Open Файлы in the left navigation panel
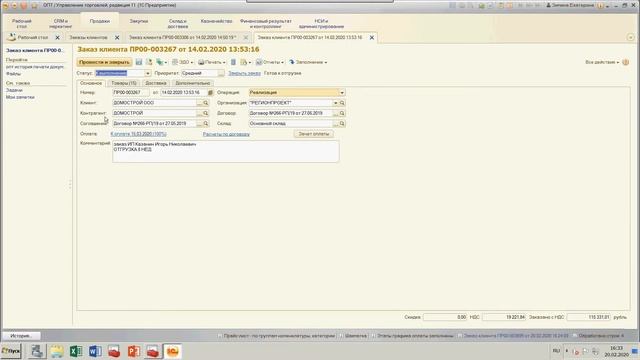 (13, 74)
